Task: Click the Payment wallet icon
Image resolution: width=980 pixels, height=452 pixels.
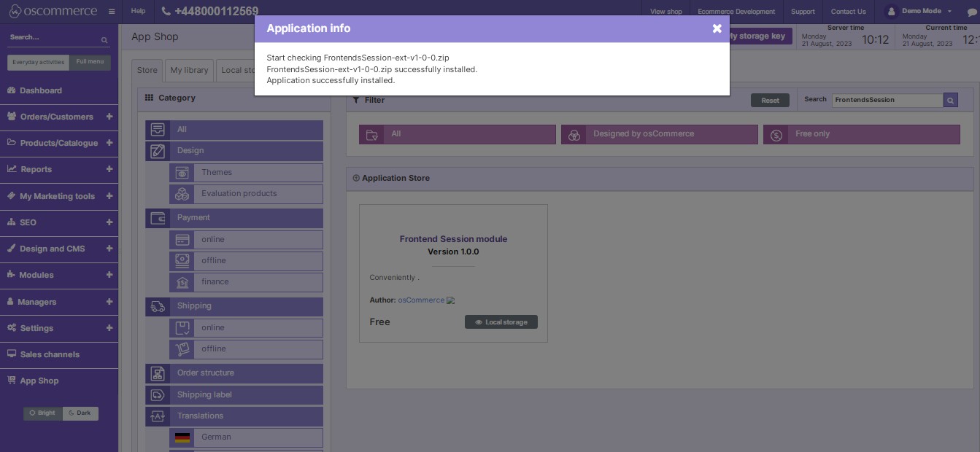Action: point(158,218)
